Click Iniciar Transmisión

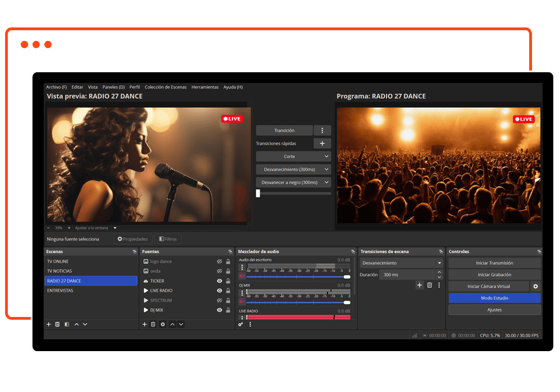tap(493, 263)
